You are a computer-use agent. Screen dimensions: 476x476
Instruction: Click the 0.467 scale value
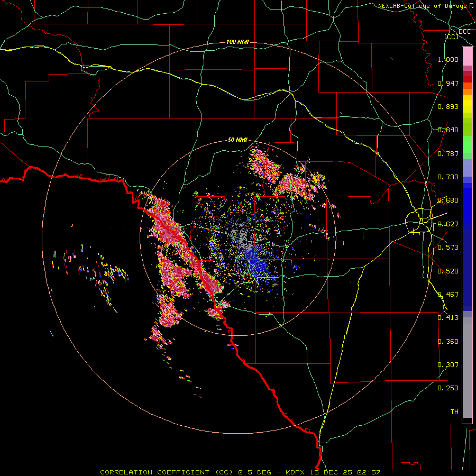tap(448, 295)
